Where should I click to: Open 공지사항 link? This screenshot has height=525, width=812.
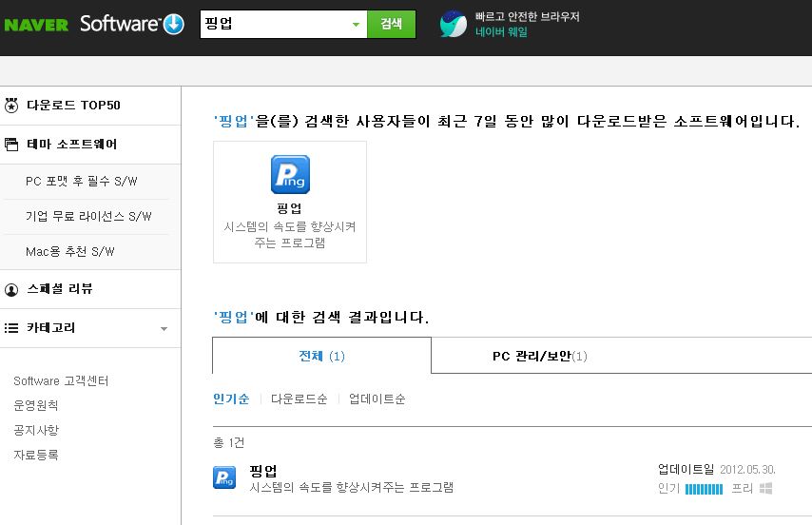pyautogui.click(x=36, y=430)
